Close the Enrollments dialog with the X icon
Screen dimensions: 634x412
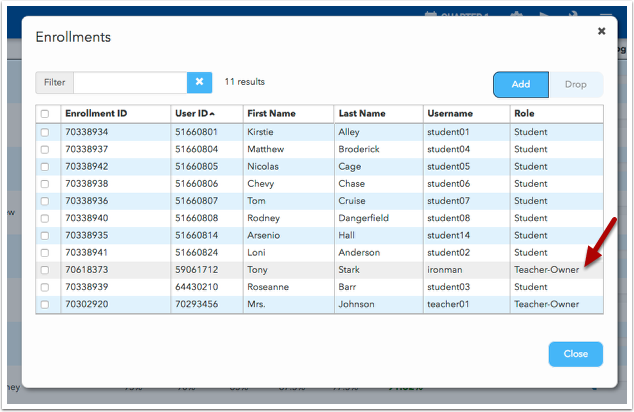click(x=601, y=31)
